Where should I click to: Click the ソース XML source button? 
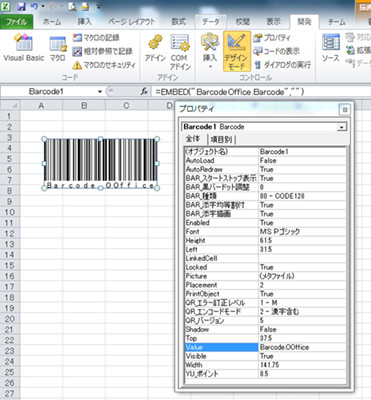click(x=331, y=48)
